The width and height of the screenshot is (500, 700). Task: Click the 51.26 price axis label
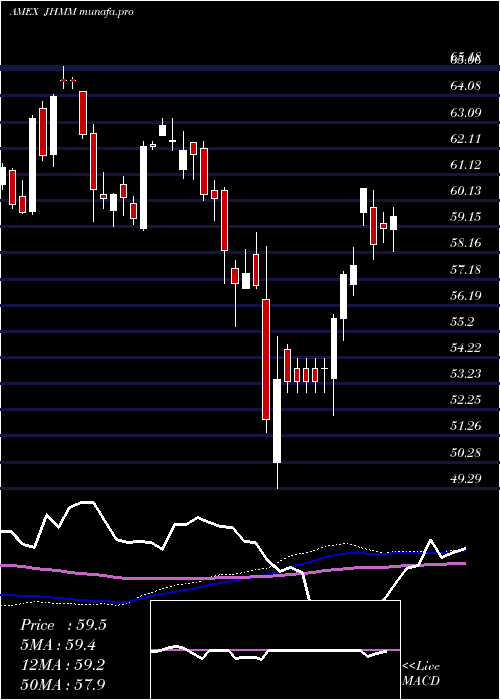(466, 426)
